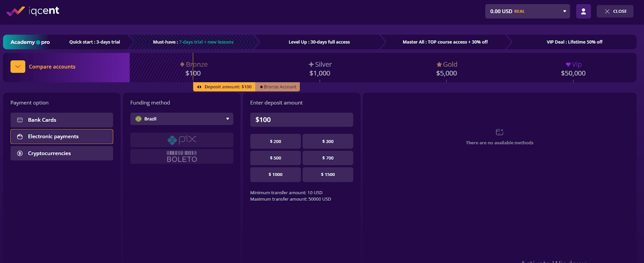Select Cryptocurrencies payment option
The height and width of the screenshot is (263, 644).
point(62,153)
